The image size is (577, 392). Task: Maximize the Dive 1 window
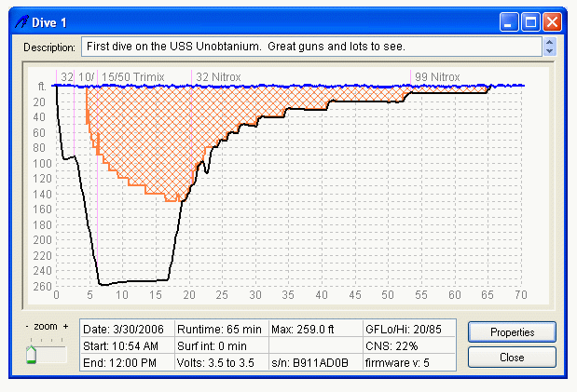530,20
